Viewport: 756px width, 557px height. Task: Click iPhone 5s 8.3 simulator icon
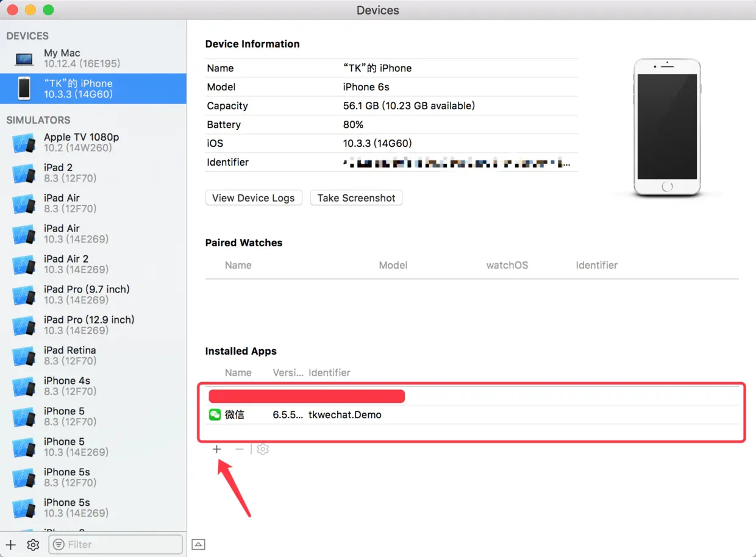click(24, 478)
